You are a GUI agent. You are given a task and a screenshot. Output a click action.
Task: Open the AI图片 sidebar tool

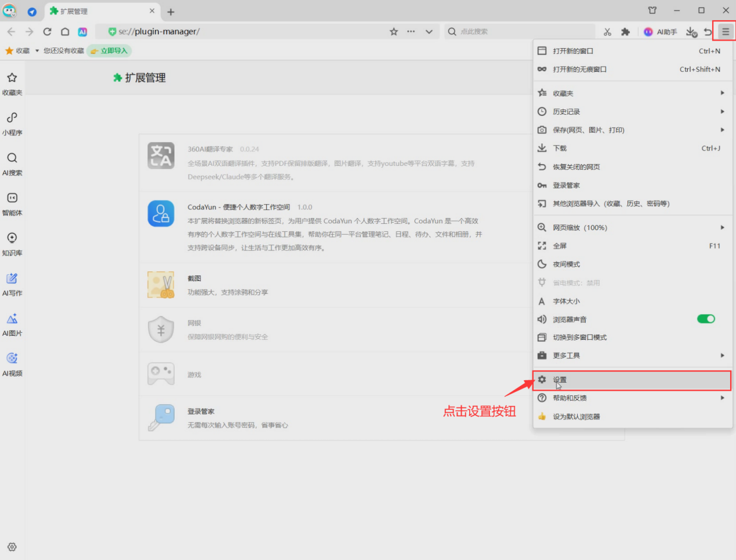(12, 323)
